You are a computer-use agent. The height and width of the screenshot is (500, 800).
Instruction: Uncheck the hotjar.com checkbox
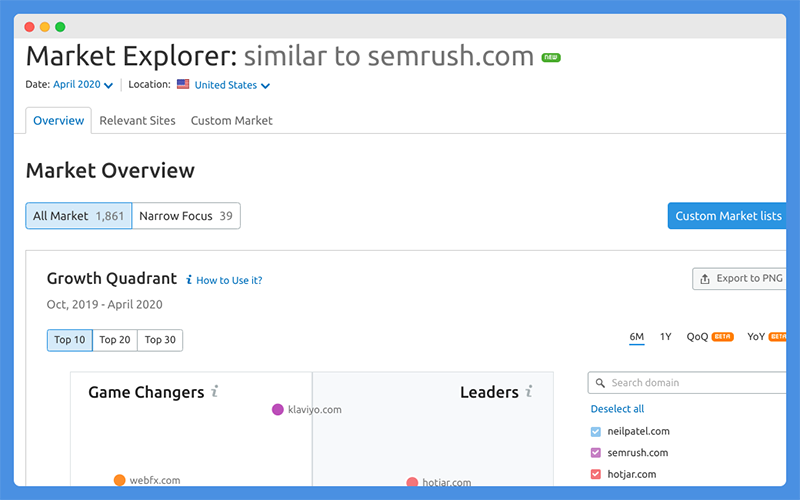click(x=595, y=474)
